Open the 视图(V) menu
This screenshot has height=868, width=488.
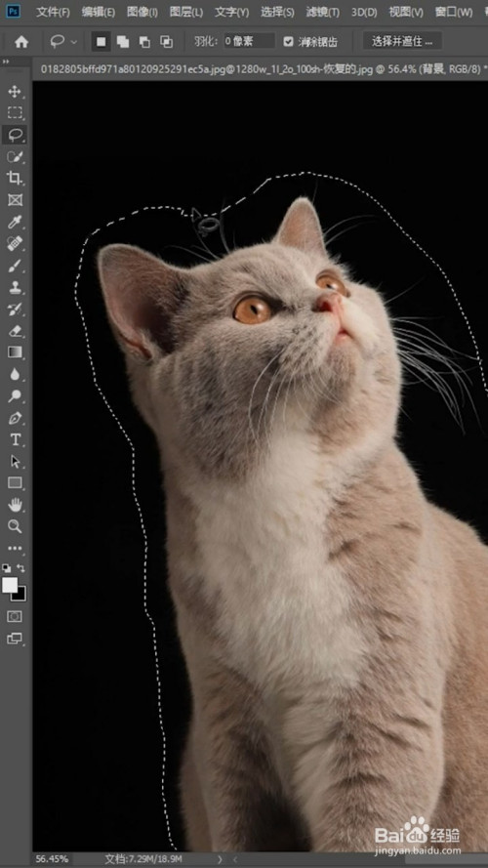[406, 12]
